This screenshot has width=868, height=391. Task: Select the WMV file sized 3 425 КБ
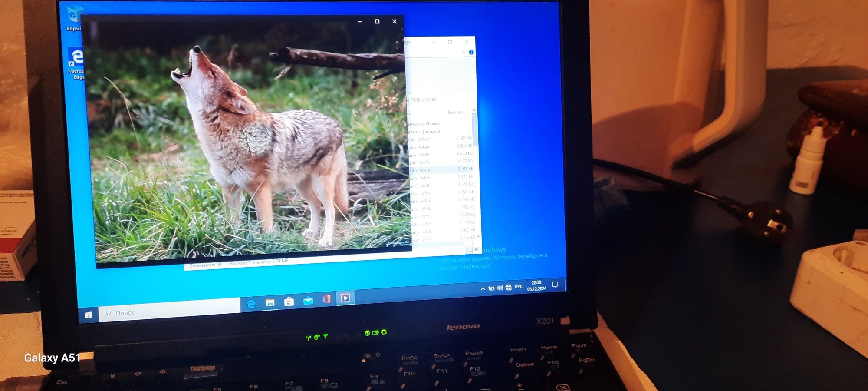(x=440, y=139)
